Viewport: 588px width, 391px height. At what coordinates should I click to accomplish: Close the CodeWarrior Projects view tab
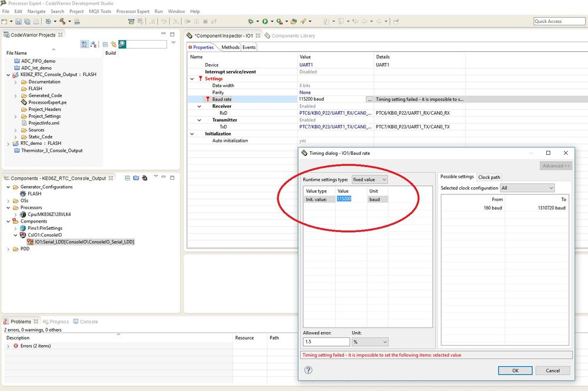point(61,35)
